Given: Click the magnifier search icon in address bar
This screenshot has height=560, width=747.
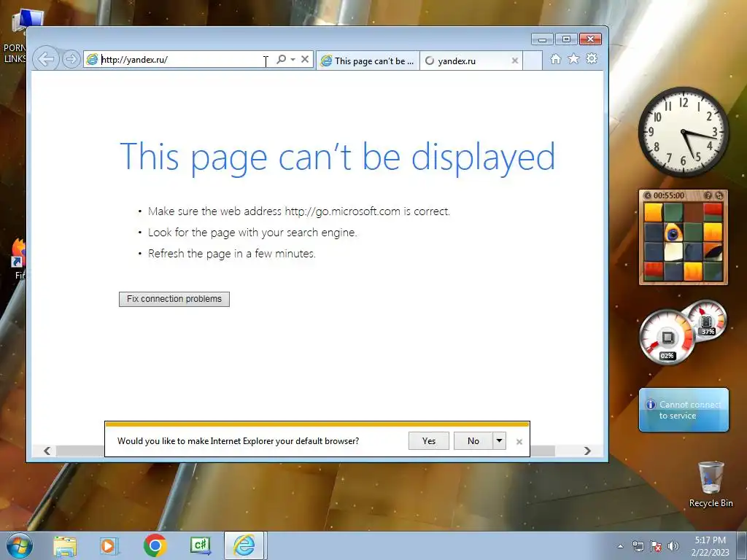Looking at the screenshot, I should (281, 59).
